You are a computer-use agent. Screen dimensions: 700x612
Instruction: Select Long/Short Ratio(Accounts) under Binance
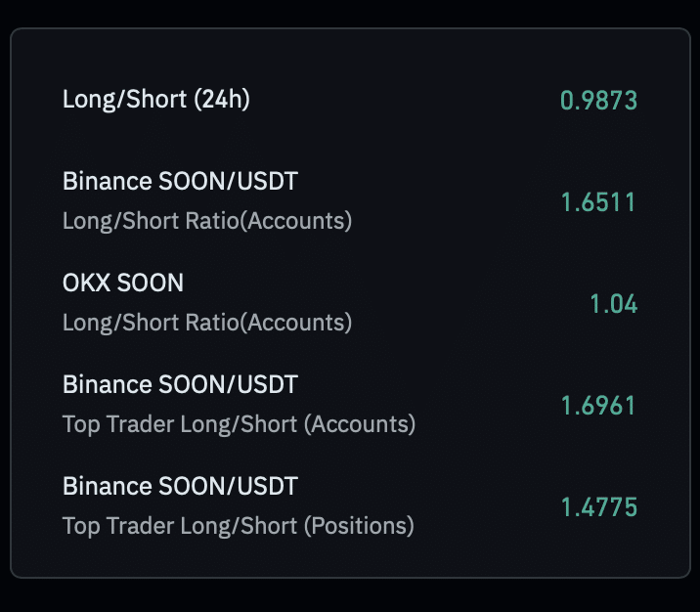207,221
